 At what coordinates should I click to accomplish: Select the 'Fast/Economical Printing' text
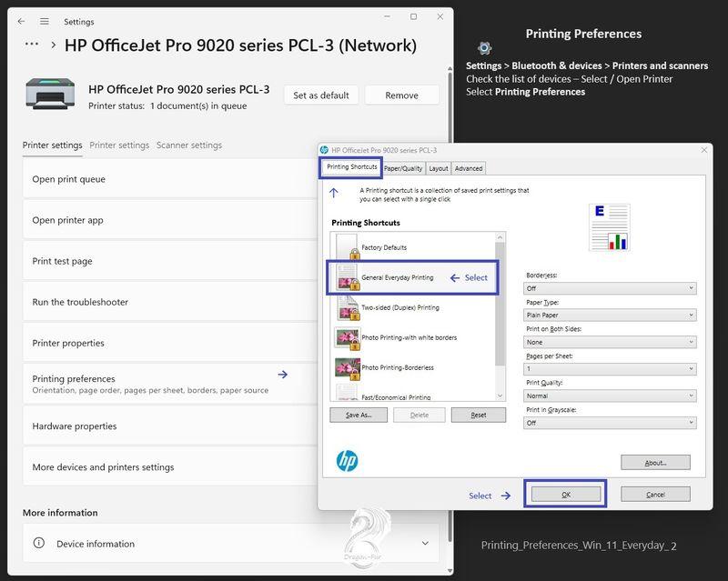(x=396, y=397)
